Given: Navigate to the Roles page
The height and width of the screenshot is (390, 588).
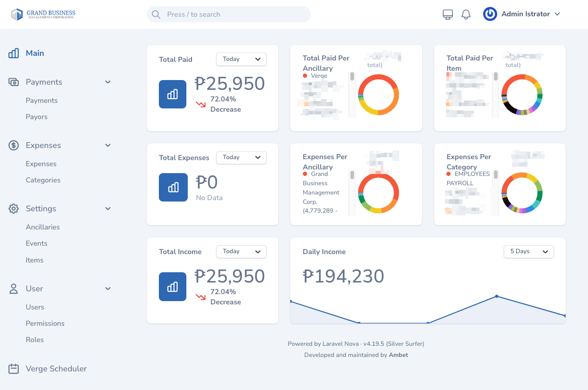Looking at the screenshot, I should pos(35,340).
